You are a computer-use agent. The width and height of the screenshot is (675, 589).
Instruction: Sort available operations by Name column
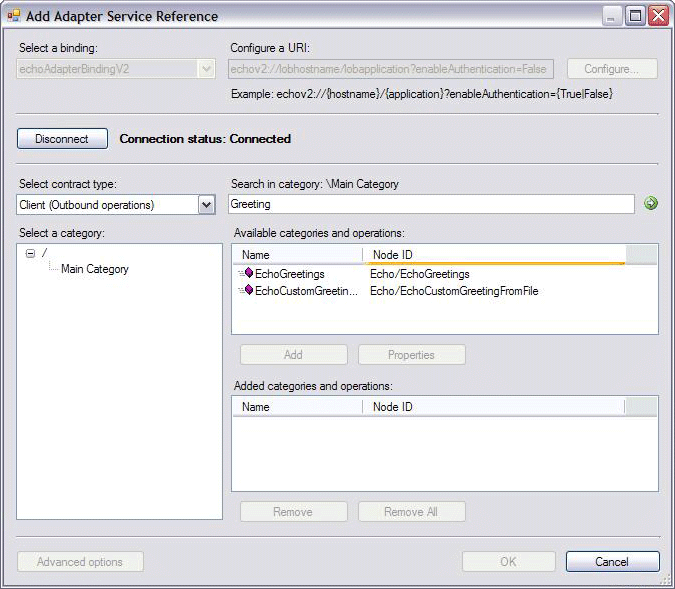point(298,255)
